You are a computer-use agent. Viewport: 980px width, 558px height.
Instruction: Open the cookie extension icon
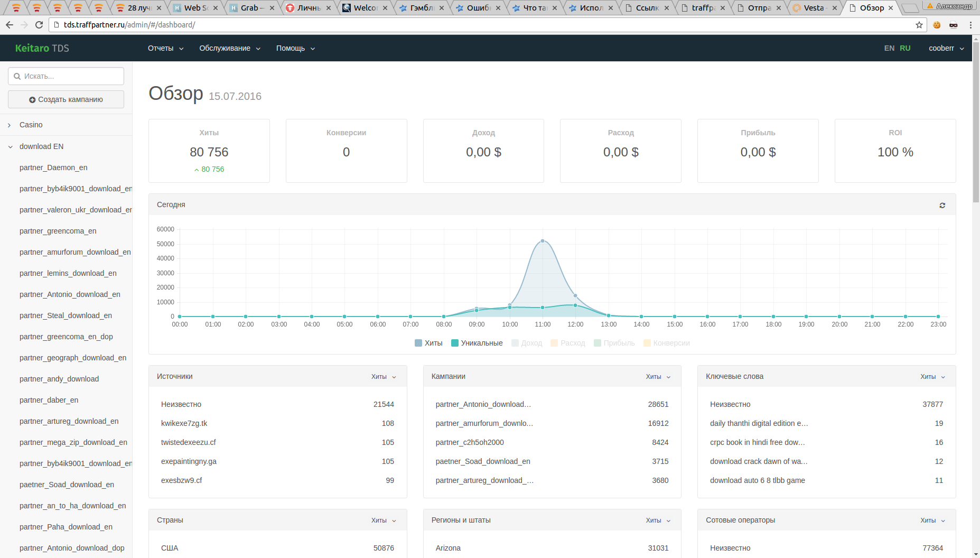click(x=937, y=25)
